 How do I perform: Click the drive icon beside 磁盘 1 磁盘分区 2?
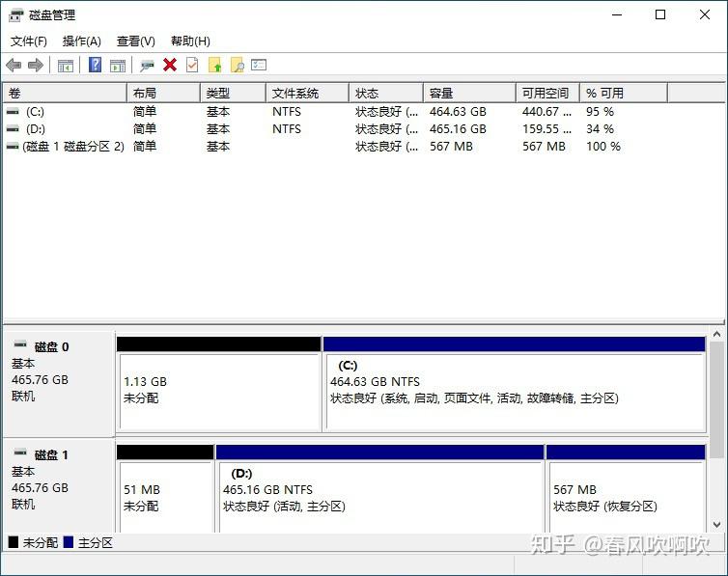(x=13, y=147)
